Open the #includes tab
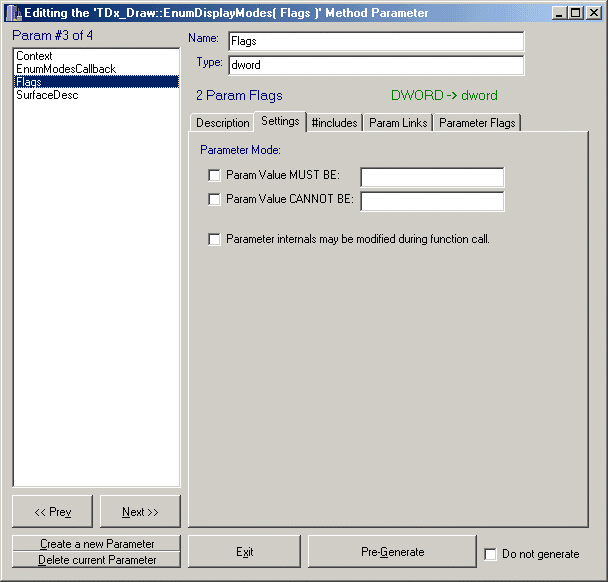Screen dimensions: 608x582 335,123
